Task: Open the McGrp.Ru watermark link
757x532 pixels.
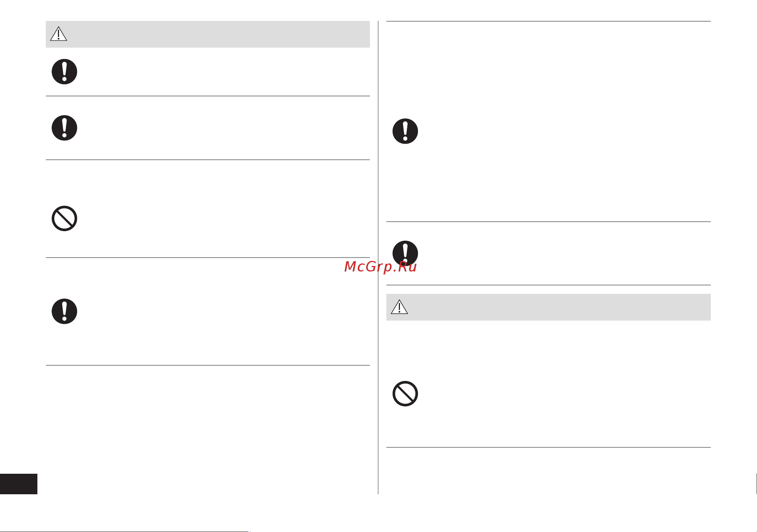Action: click(x=381, y=267)
